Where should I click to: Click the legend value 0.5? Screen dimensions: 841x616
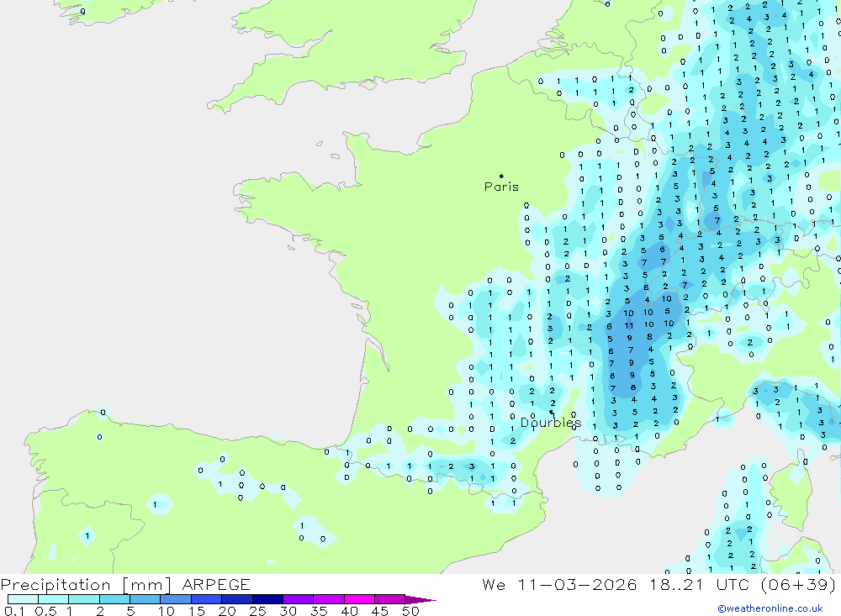point(45,611)
